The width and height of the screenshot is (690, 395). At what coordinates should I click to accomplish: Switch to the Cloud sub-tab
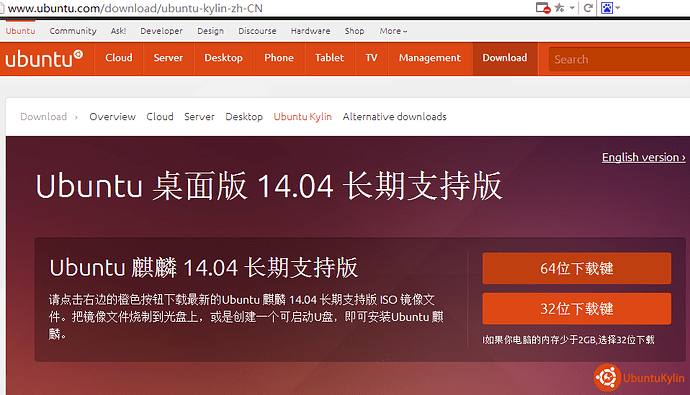(160, 117)
